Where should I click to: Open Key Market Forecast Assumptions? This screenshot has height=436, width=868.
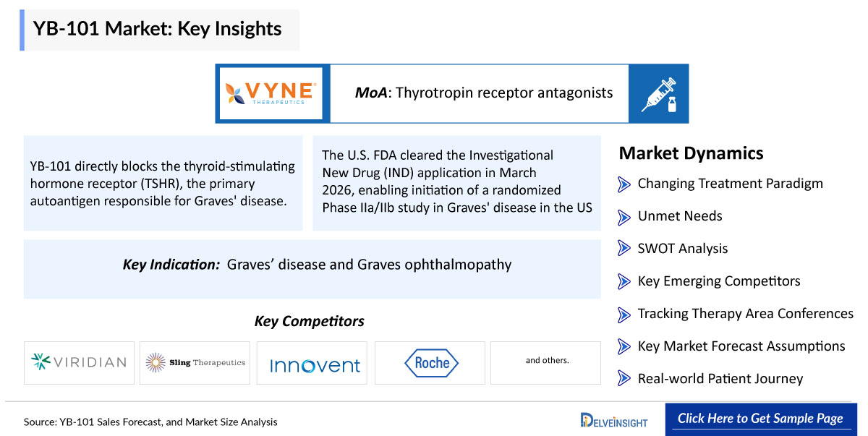[x=741, y=346]
